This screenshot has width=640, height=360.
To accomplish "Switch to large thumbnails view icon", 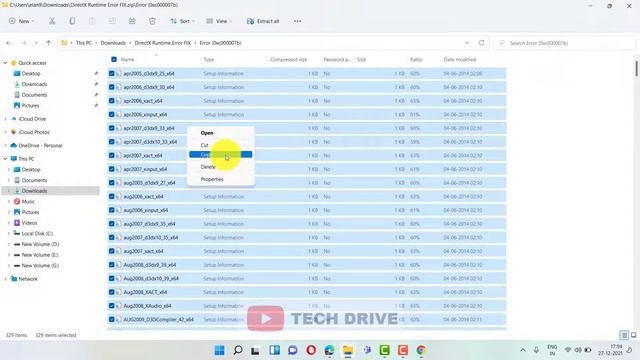I will (x=633, y=335).
